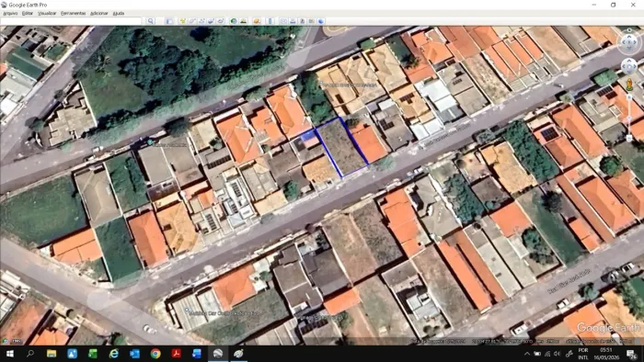Select the add polygon tool

(x=192, y=21)
